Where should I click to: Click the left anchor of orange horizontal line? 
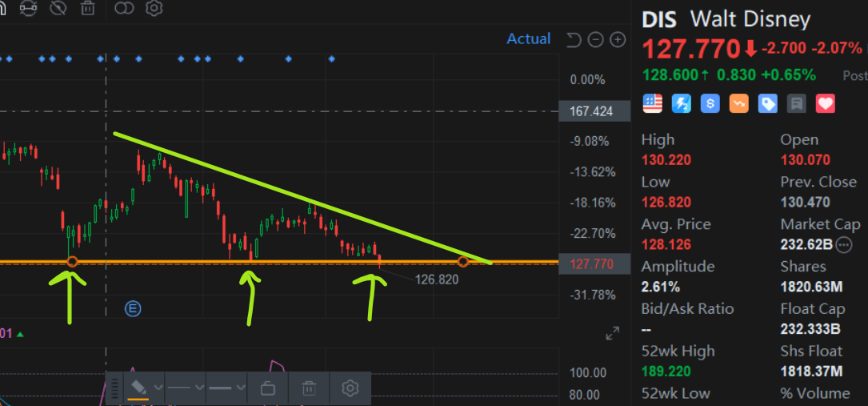72,261
